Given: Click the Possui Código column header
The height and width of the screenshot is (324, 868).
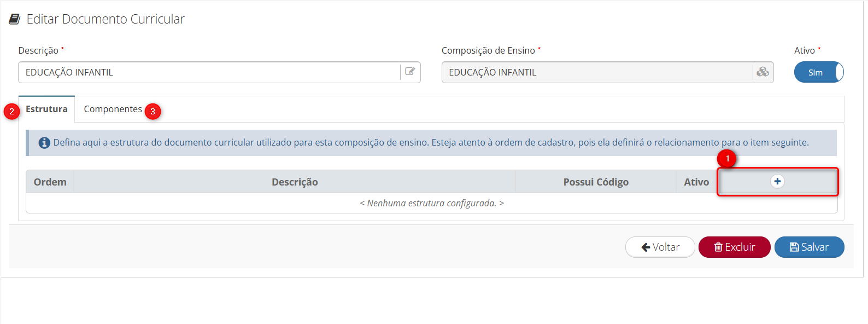Looking at the screenshot, I should 596,182.
